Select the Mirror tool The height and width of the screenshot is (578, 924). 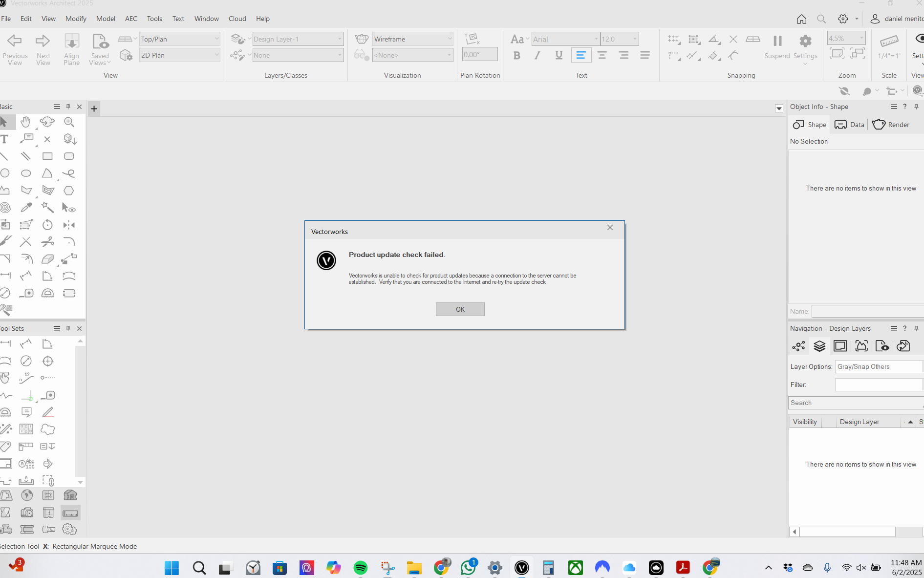tap(69, 225)
